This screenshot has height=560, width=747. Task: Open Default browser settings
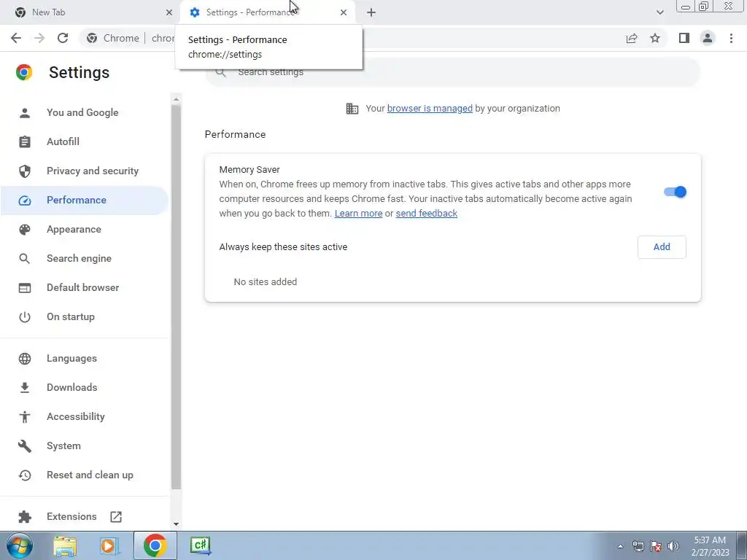[x=83, y=287]
